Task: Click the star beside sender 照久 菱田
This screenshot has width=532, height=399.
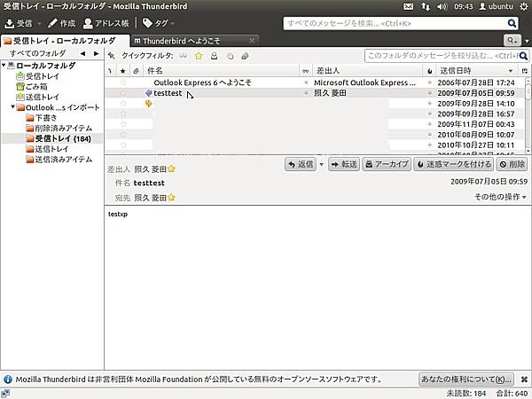Action: [171, 168]
